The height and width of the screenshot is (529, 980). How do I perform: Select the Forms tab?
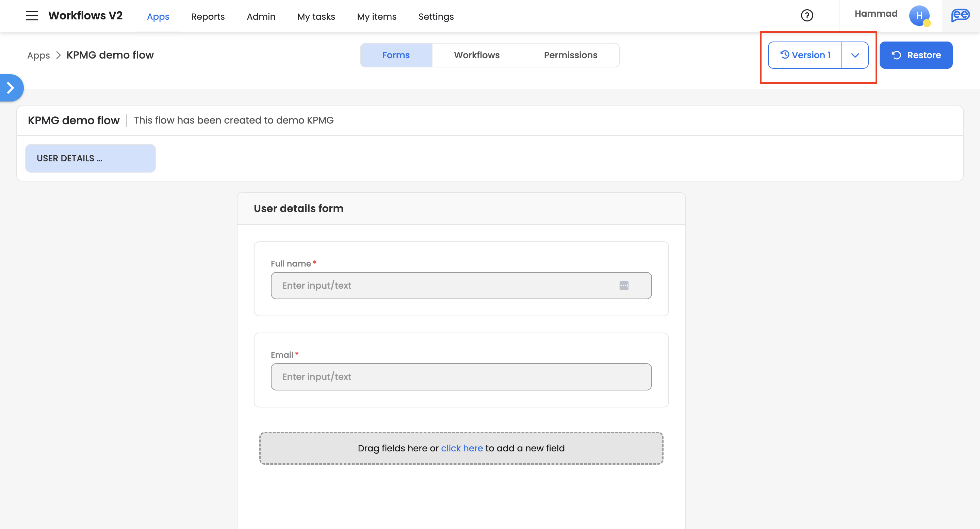(396, 55)
